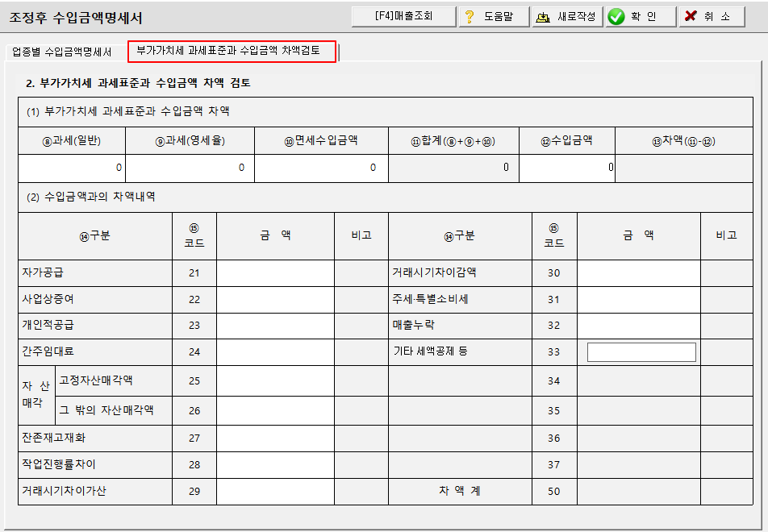The width and height of the screenshot is (768, 532).
Task: Click the 사업상증여 row label
Action: point(48,299)
